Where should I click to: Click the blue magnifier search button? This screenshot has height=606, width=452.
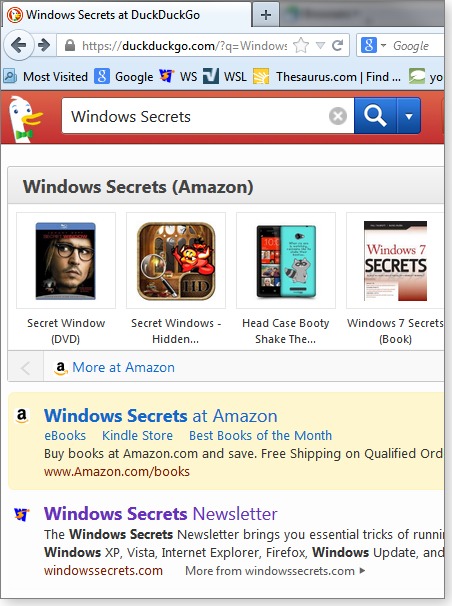pos(375,116)
